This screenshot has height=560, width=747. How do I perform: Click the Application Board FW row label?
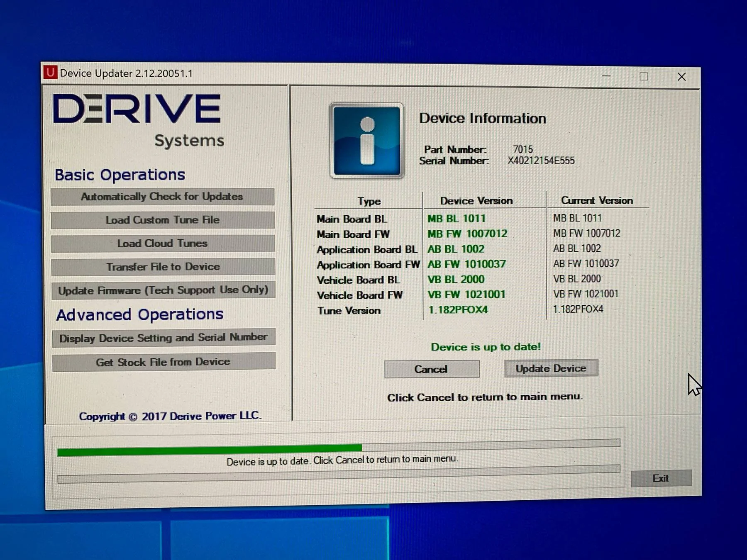tap(369, 265)
